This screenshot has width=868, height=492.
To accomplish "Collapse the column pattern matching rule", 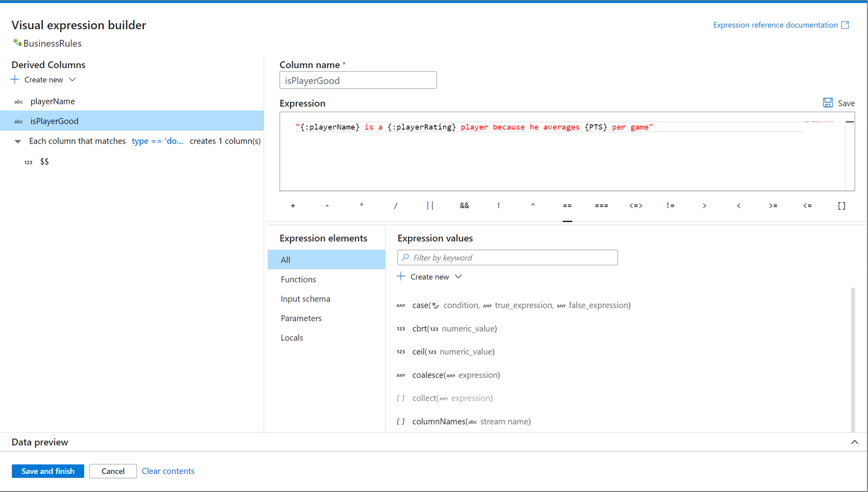I will pyautogui.click(x=18, y=141).
